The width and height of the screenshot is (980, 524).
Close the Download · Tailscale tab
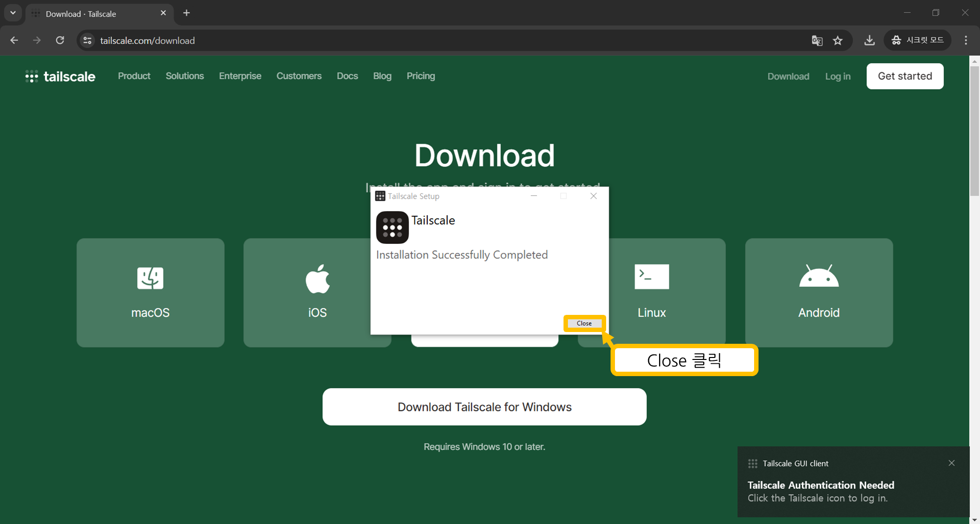pyautogui.click(x=163, y=13)
